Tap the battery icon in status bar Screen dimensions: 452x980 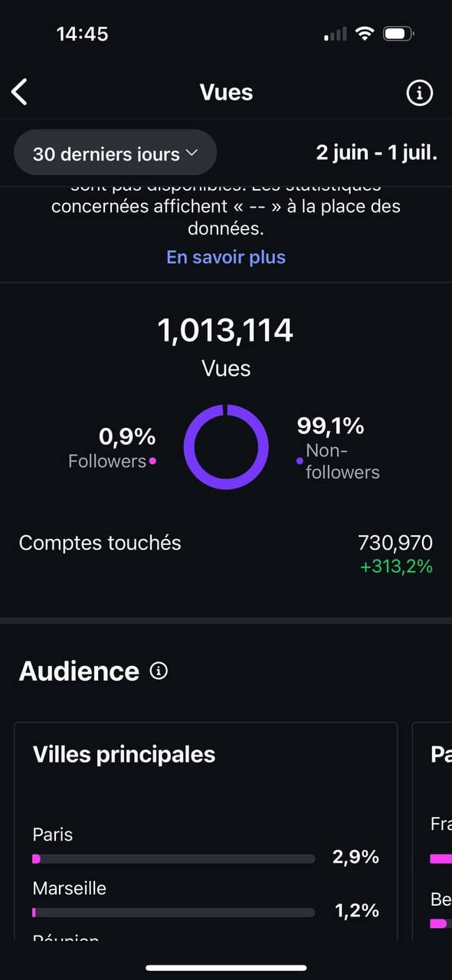pyautogui.click(x=399, y=34)
